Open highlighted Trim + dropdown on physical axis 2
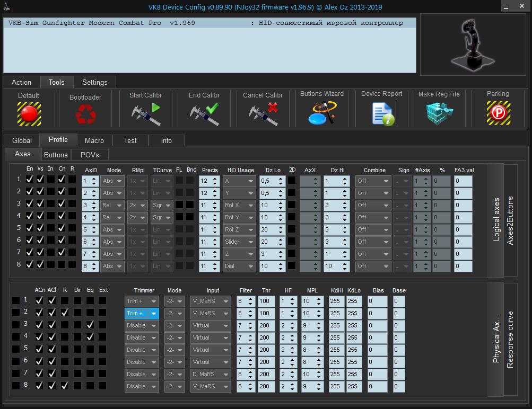This screenshot has height=409, width=532. pyautogui.click(x=142, y=314)
